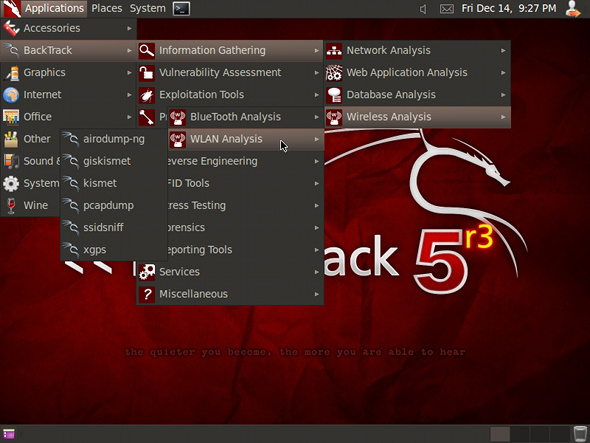Click the Internet globe icon
Image resolution: width=590 pixels, height=443 pixels.
[11, 95]
